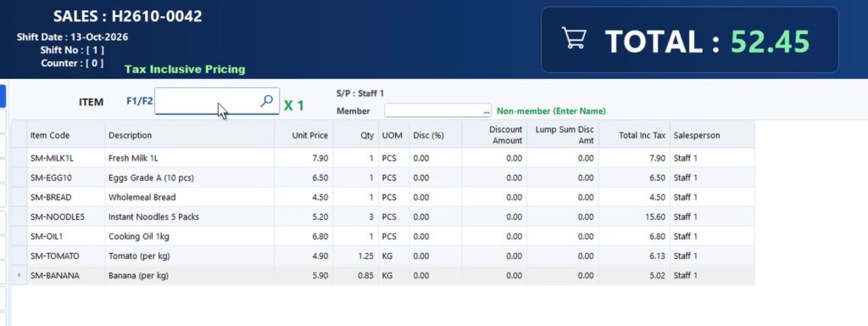The height and width of the screenshot is (326, 868).
Task: Select the Cooking Oil 1kg description
Action: pos(189,236)
